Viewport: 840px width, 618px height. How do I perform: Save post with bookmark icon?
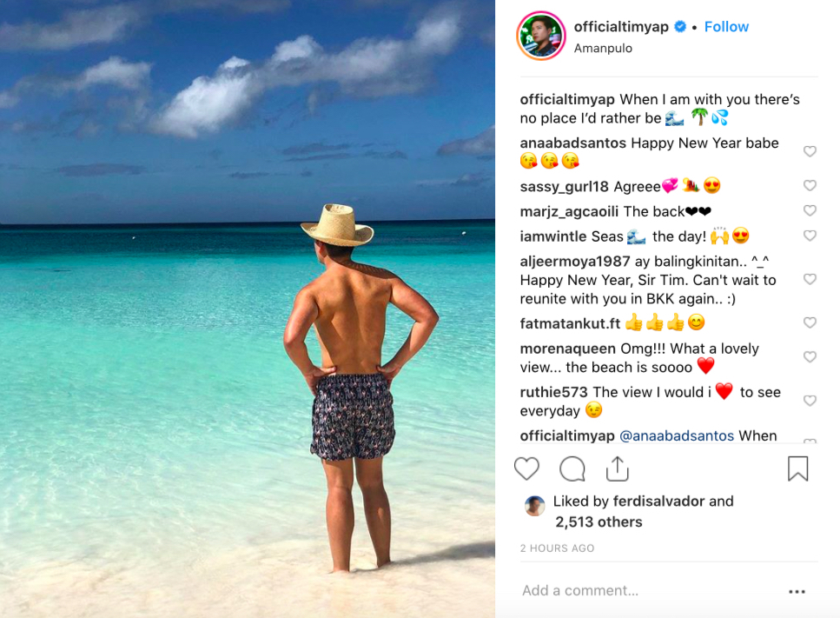coord(797,468)
